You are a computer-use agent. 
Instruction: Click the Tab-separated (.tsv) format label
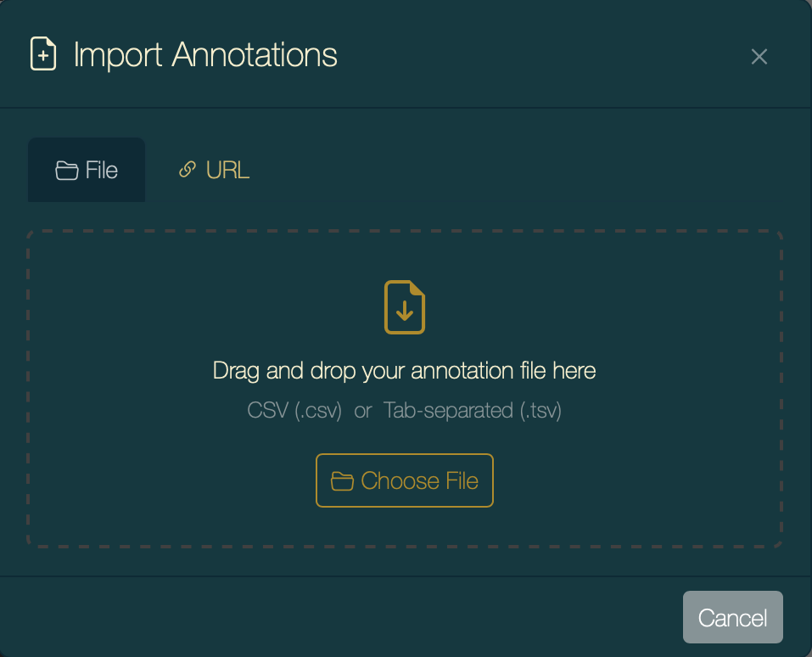pos(473,411)
